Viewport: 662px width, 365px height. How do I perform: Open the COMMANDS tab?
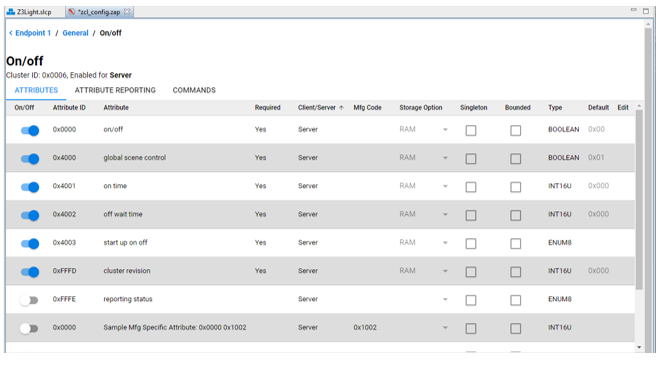[x=194, y=90]
